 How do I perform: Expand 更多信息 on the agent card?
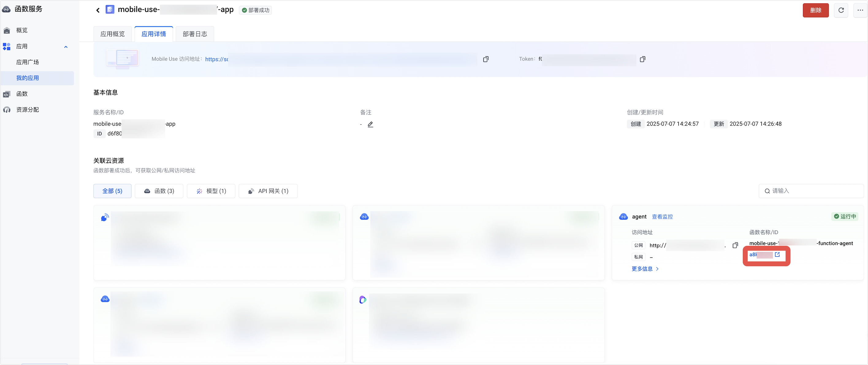click(x=645, y=268)
